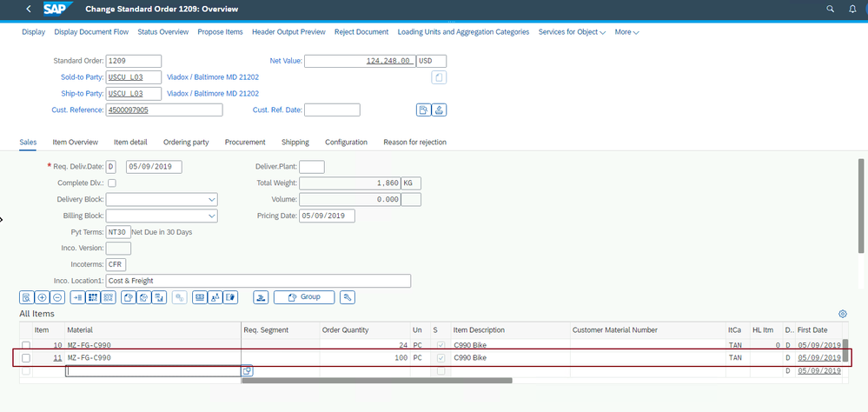
Task: Toggle S checkbox in item 10 row
Action: click(x=441, y=346)
